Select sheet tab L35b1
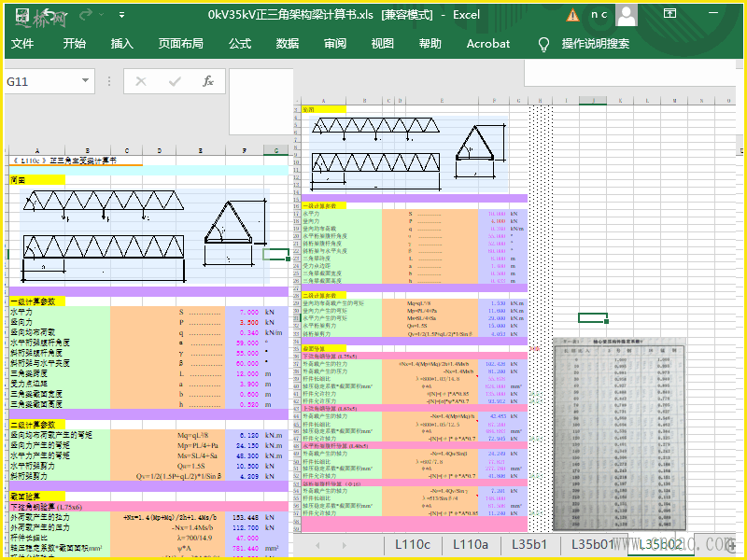Viewport: 747px width, 560px height. point(529,544)
